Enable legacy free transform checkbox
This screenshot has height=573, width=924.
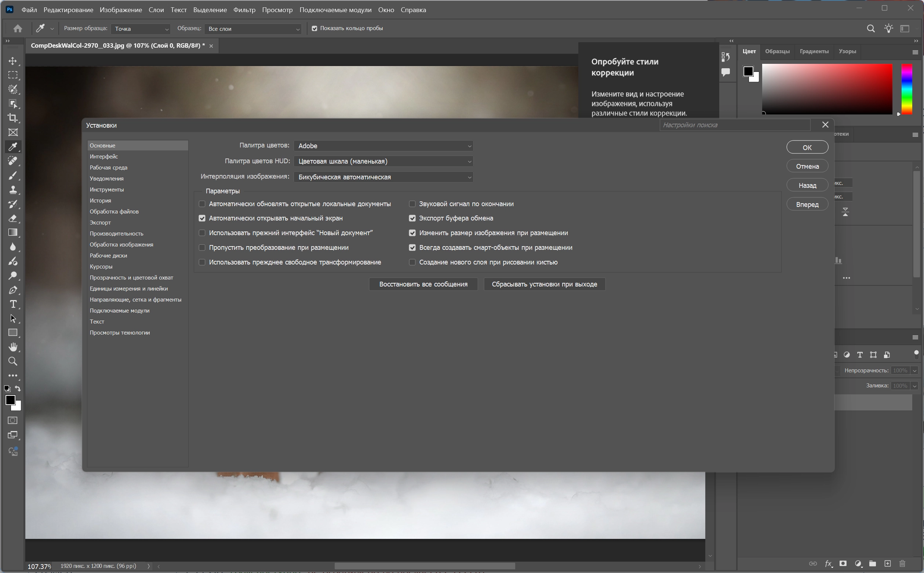coord(202,262)
